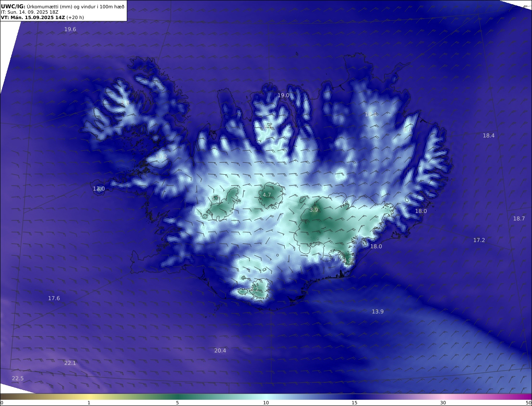Click the 13.9 value label south of Iceland

[x=378, y=312]
